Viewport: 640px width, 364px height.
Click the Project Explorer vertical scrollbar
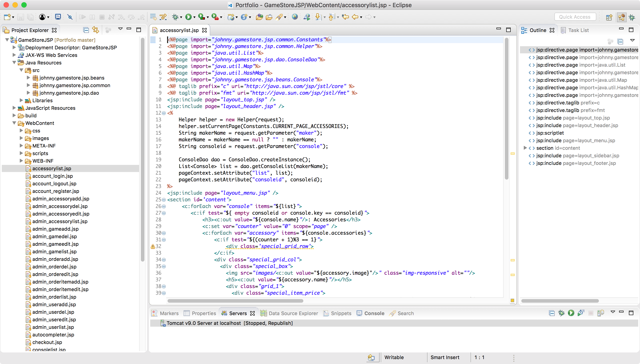(142, 150)
